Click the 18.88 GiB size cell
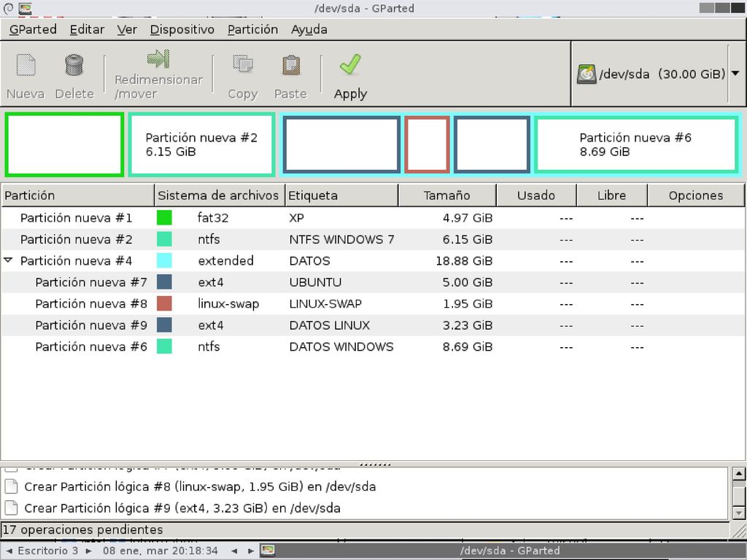This screenshot has width=747, height=560. click(x=464, y=260)
